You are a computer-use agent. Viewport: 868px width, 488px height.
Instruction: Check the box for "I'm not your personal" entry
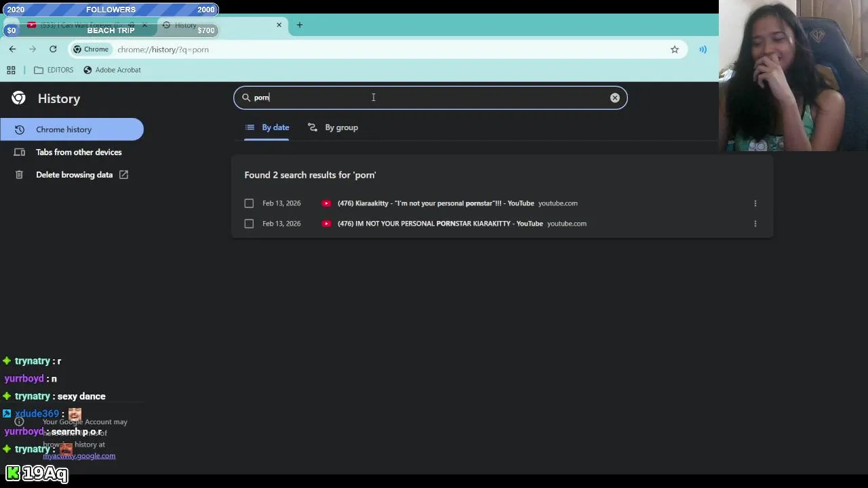point(249,203)
